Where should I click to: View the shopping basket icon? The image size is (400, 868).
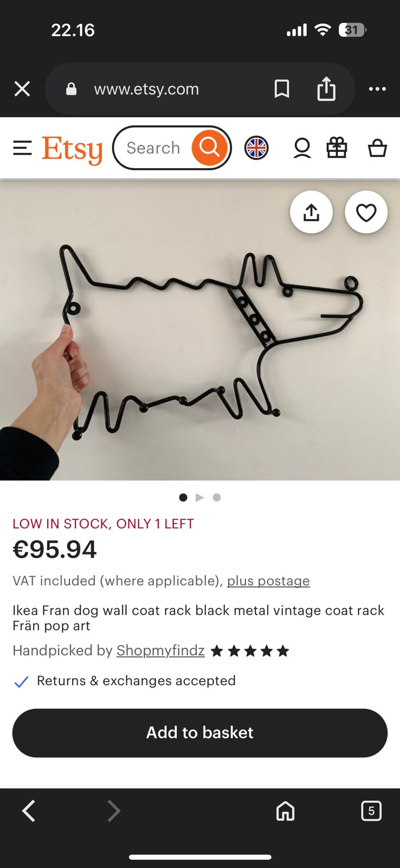[x=377, y=148]
